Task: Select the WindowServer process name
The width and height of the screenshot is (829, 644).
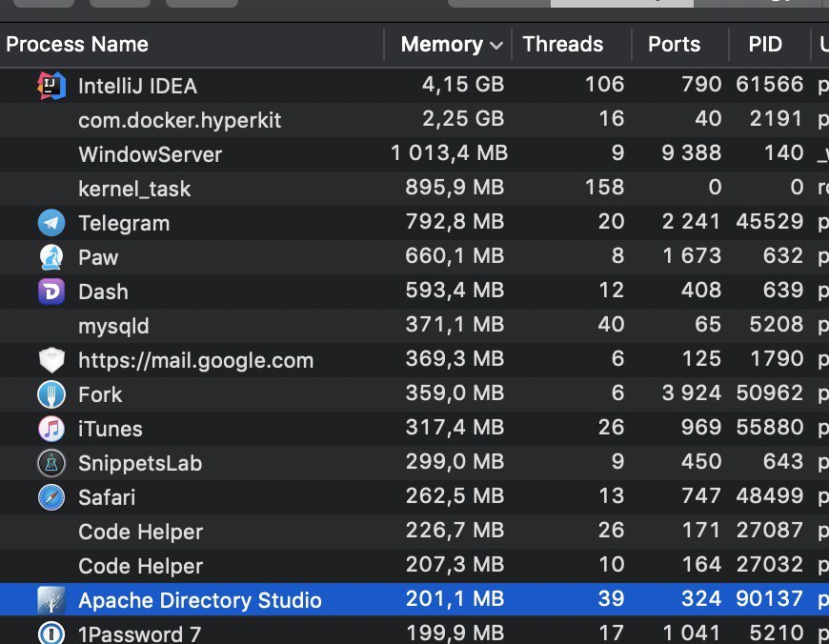Action: [151, 154]
